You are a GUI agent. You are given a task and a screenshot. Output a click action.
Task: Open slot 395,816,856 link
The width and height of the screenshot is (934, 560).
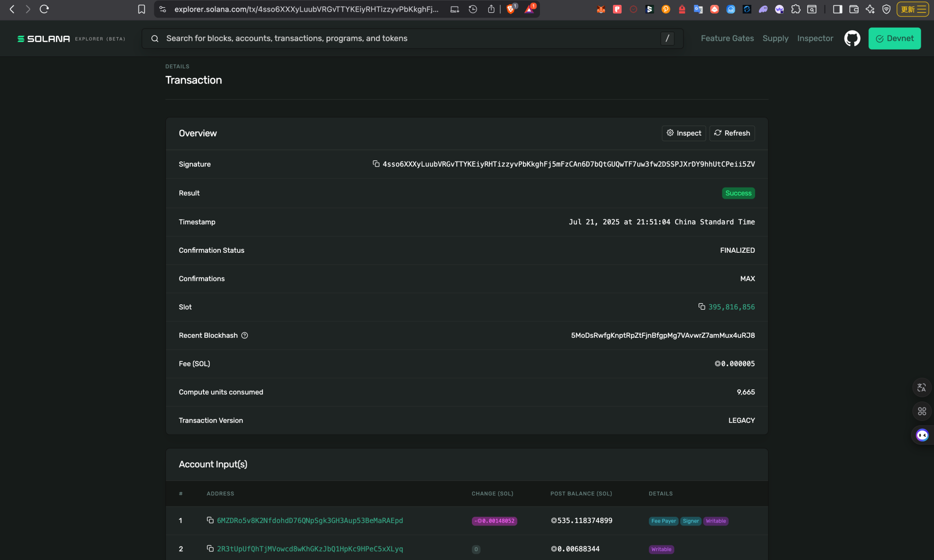[732, 307]
